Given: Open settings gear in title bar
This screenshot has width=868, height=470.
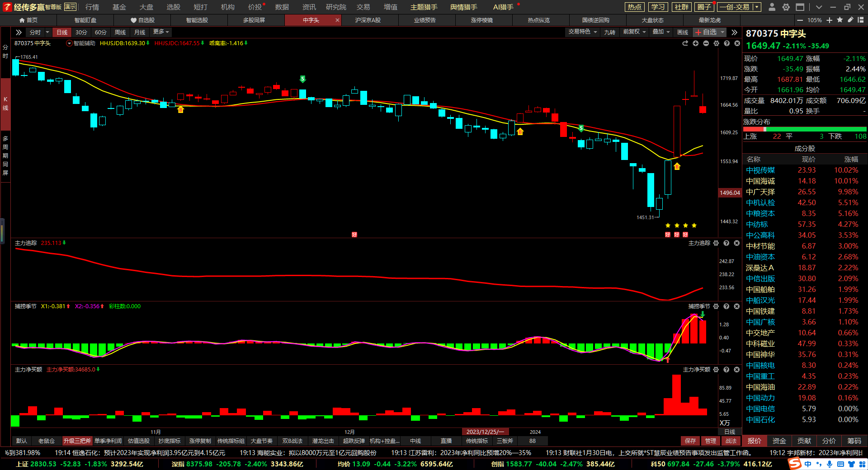Looking at the screenshot, I should 786,7.
